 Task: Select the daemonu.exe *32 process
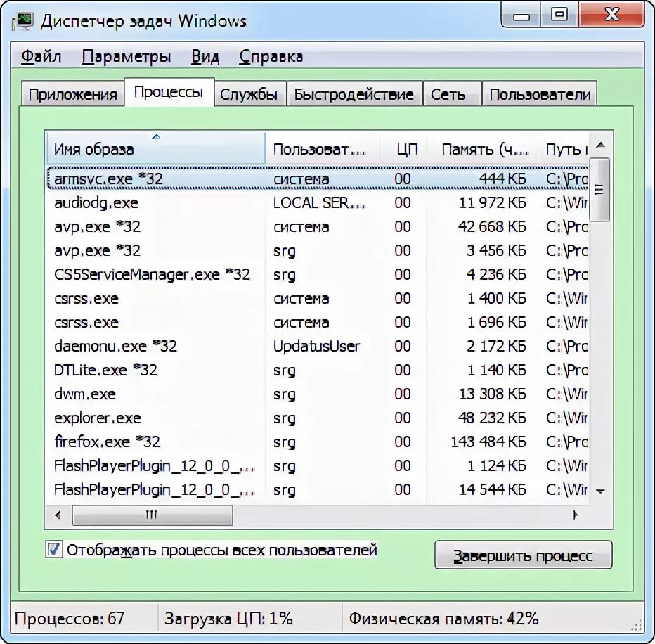[x=318, y=346]
